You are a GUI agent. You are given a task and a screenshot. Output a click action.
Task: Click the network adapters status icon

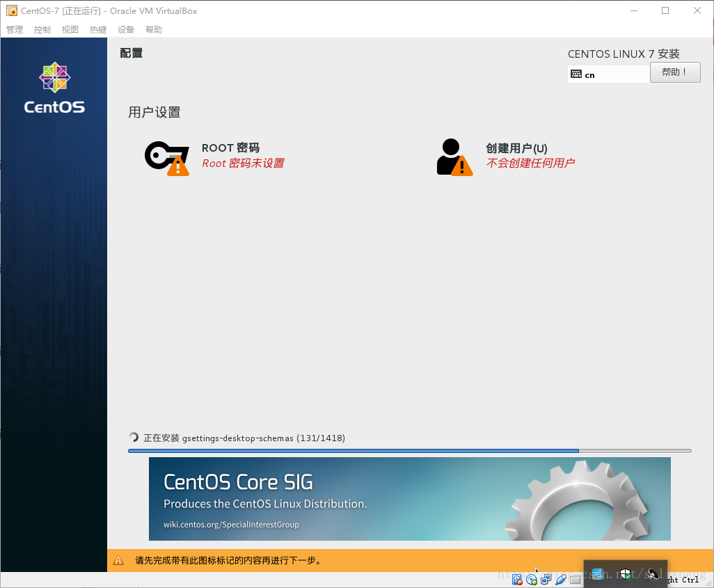click(x=546, y=580)
